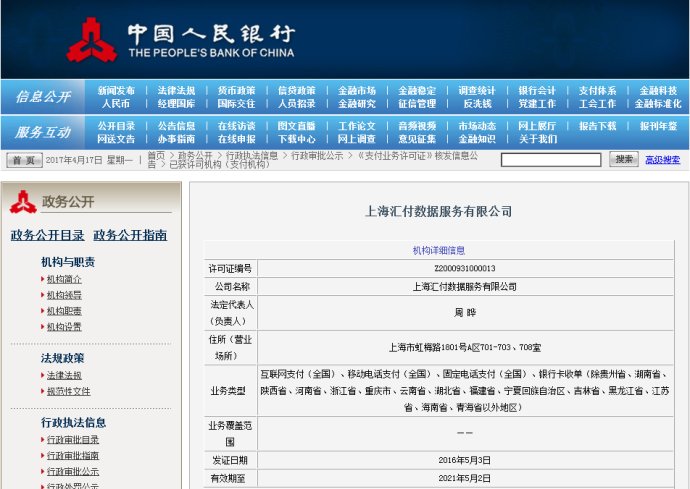Open 政务公开指南 link in sidebar
This screenshot has height=489, width=690.
[130, 235]
